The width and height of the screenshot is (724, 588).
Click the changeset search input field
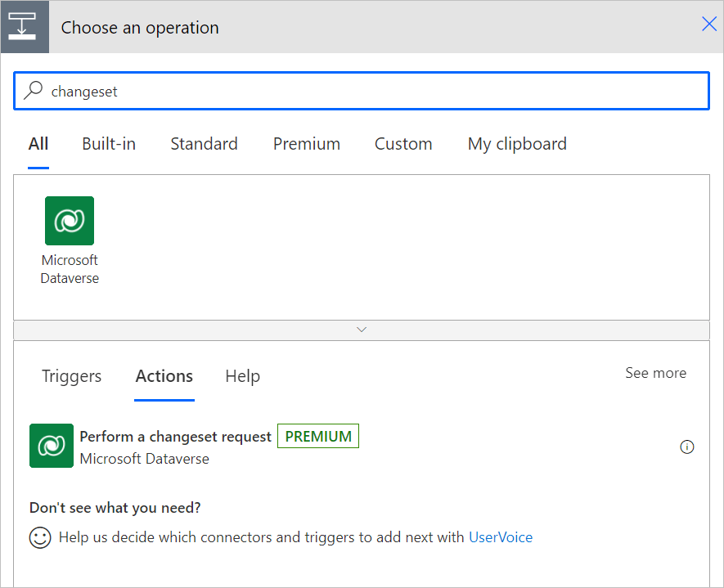click(368, 92)
